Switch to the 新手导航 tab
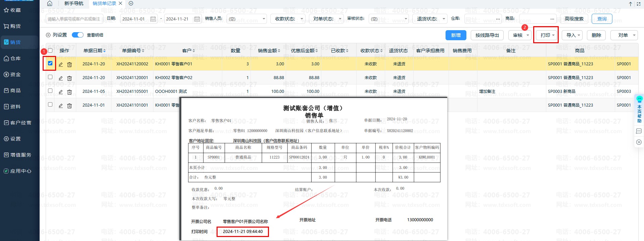The height and width of the screenshot is (241, 644). click(x=74, y=3)
